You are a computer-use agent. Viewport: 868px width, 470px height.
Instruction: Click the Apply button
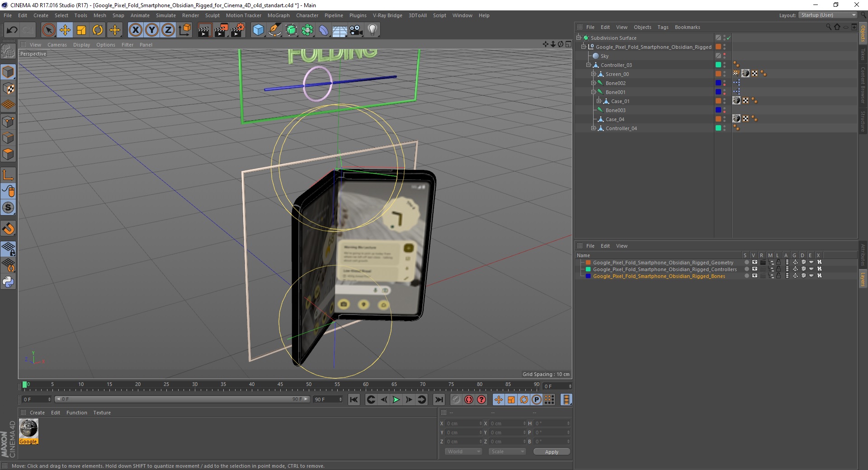tap(552, 451)
